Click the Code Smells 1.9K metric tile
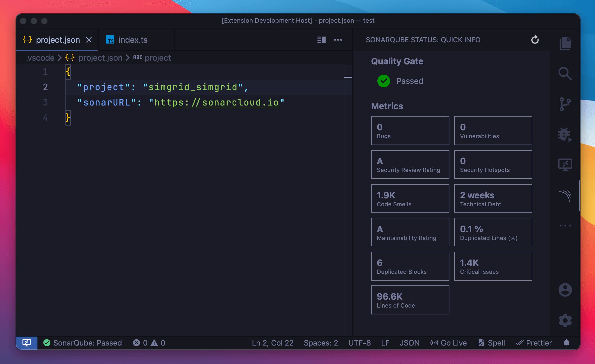 [x=410, y=198]
